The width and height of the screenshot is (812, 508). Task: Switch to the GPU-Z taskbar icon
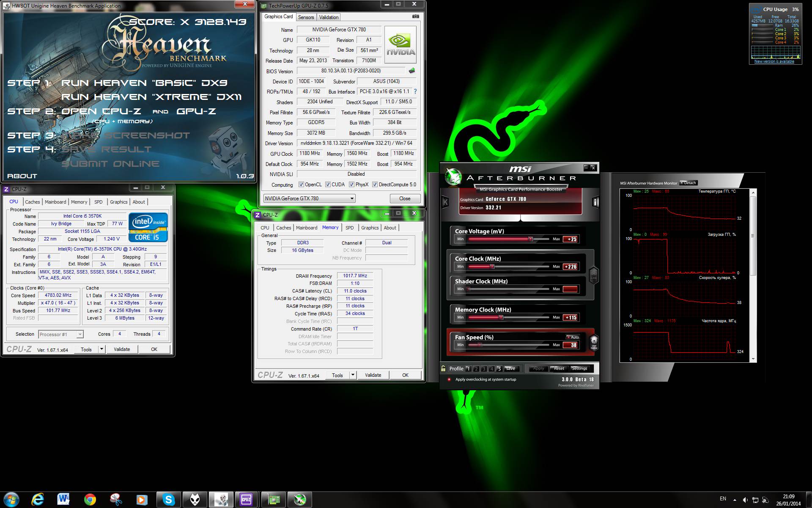[x=274, y=500]
